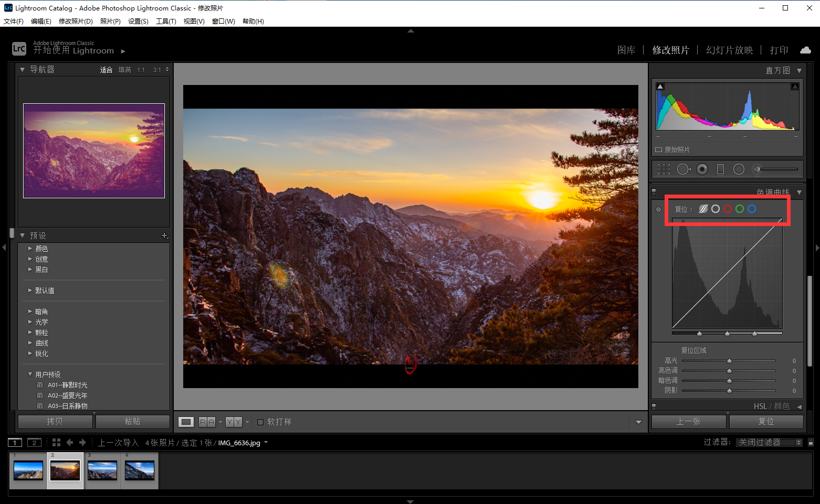820x504 pixels.
Task: Click the 上一张 previous button
Action: click(688, 421)
